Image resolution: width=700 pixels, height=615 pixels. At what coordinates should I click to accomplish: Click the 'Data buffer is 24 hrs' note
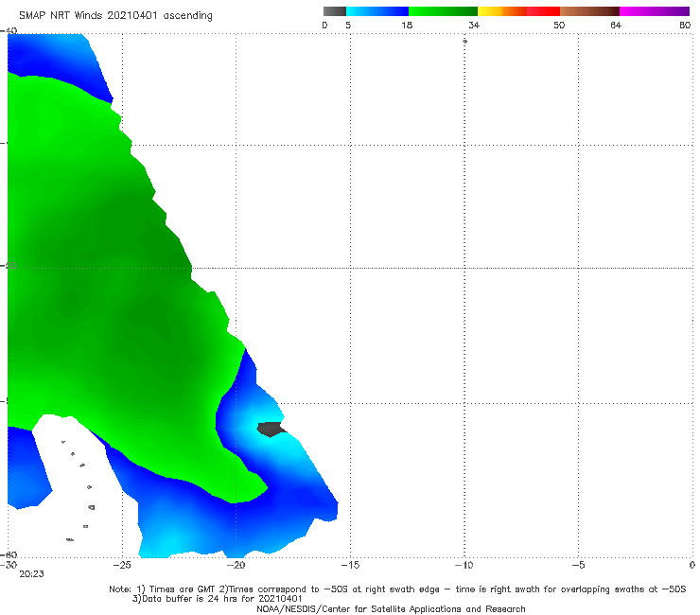[218, 599]
